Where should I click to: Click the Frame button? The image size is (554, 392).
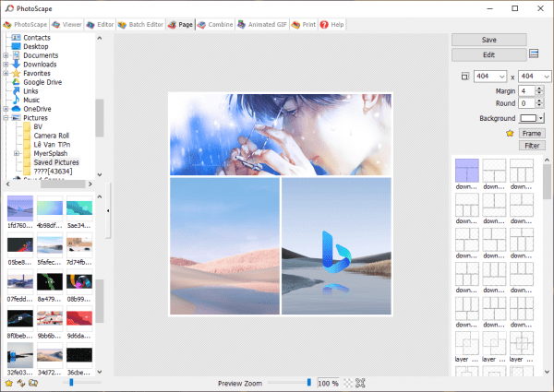[532, 134]
